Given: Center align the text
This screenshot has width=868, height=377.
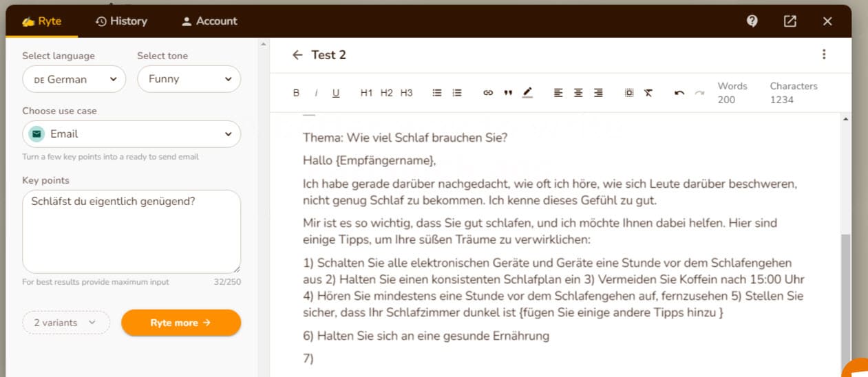Looking at the screenshot, I should coord(578,93).
